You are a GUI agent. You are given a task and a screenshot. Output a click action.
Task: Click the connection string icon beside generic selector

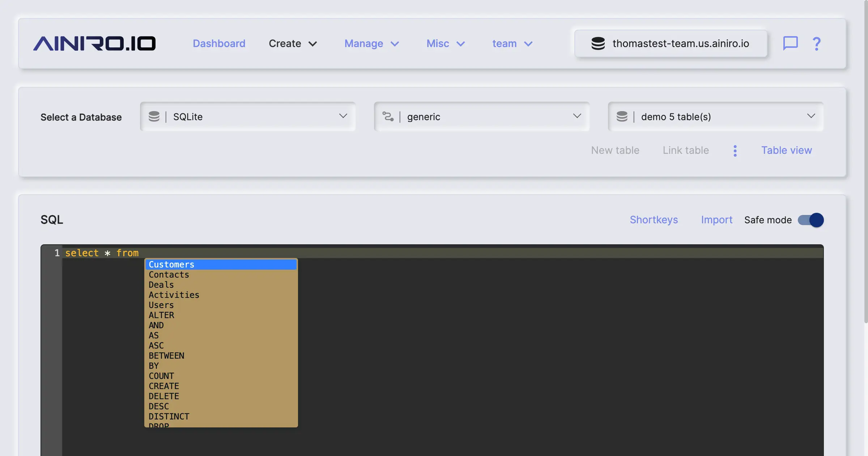click(x=388, y=116)
